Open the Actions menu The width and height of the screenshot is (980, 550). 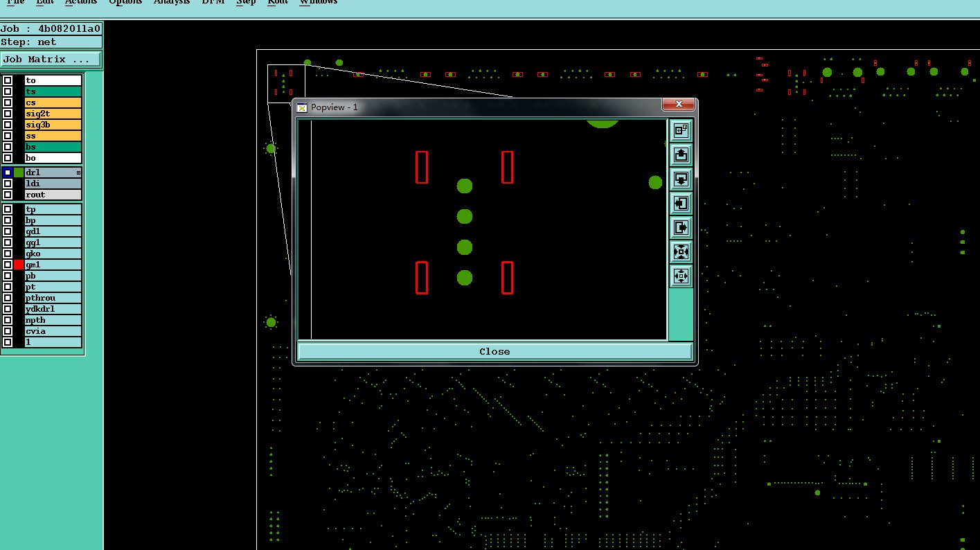click(x=81, y=2)
